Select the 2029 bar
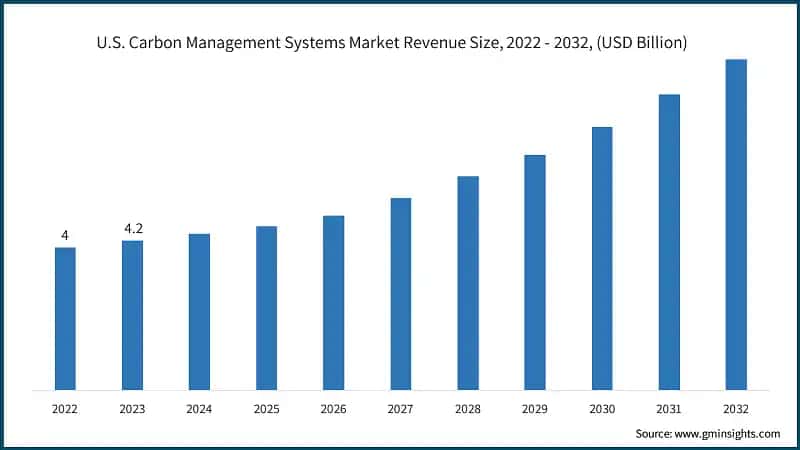This screenshot has height=450, width=800. (x=535, y=272)
